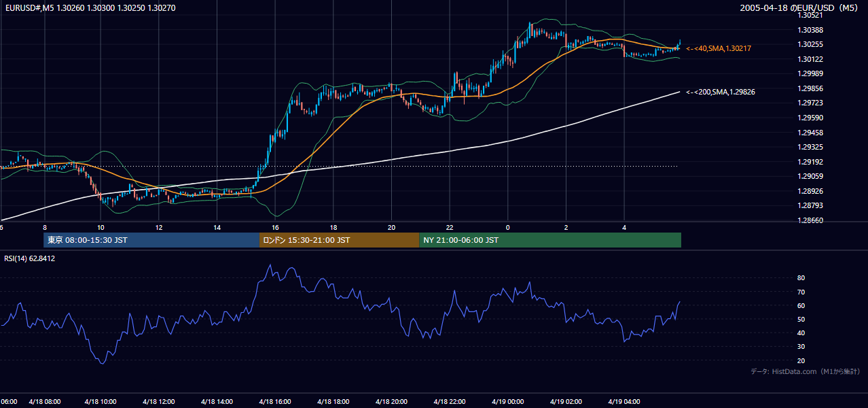Click the 4/18 16:00 bottom date label

[x=276, y=401]
